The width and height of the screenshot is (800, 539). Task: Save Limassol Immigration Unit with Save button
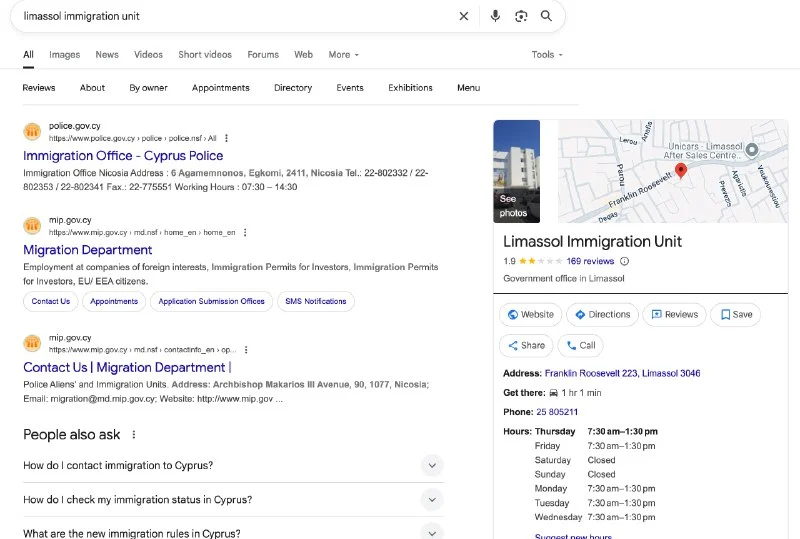(736, 314)
